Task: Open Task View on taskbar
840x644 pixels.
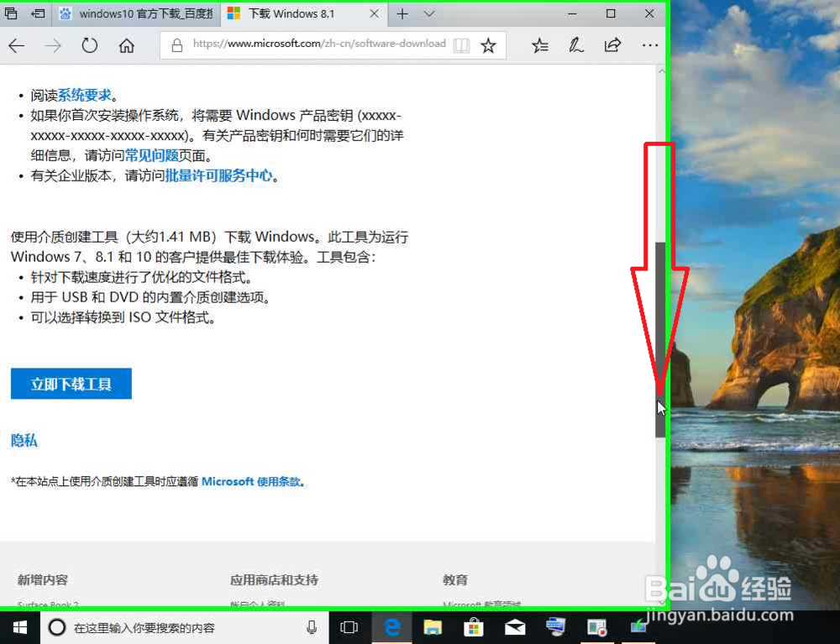Action: pos(349,627)
